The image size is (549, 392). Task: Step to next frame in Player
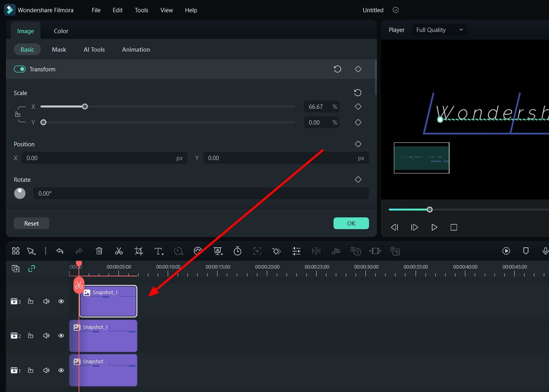click(x=415, y=227)
